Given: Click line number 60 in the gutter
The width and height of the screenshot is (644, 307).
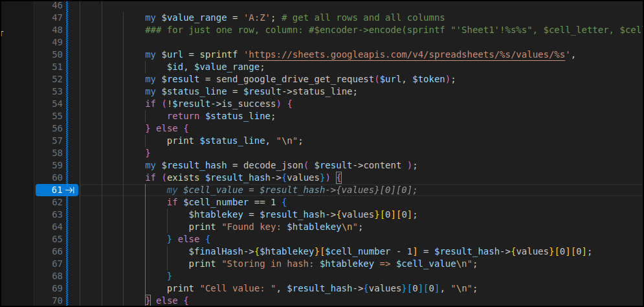Looking at the screenshot, I should pyautogui.click(x=56, y=177).
